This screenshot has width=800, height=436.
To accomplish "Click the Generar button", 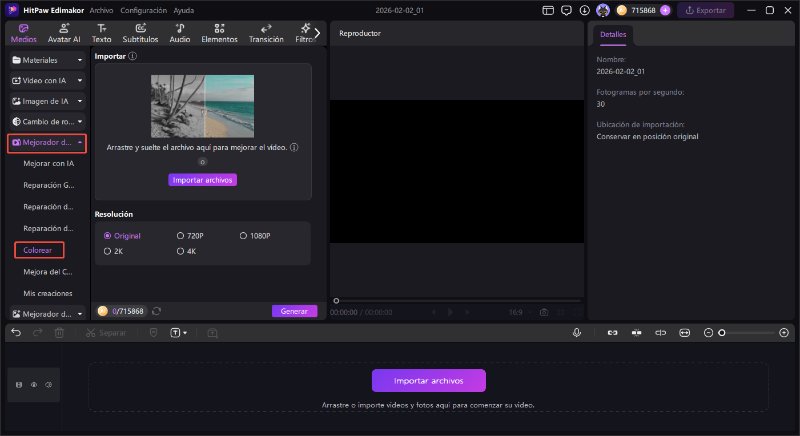I will point(294,311).
